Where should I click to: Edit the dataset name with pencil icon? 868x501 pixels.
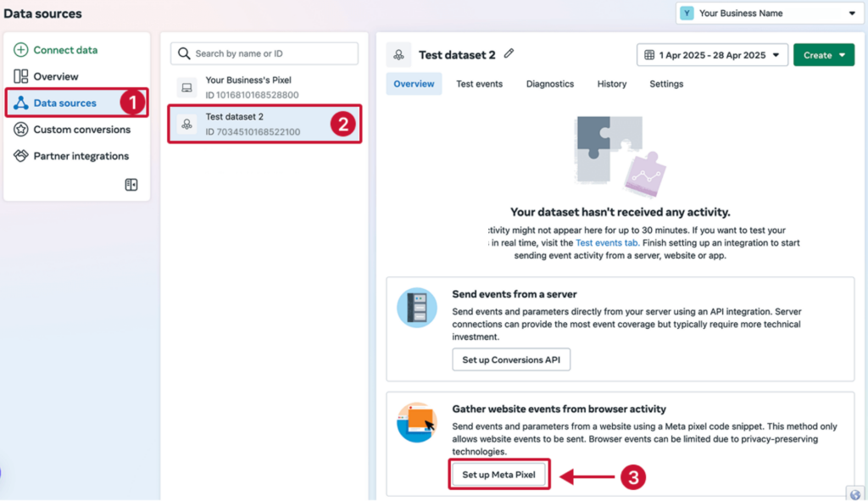click(x=509, y=53)
